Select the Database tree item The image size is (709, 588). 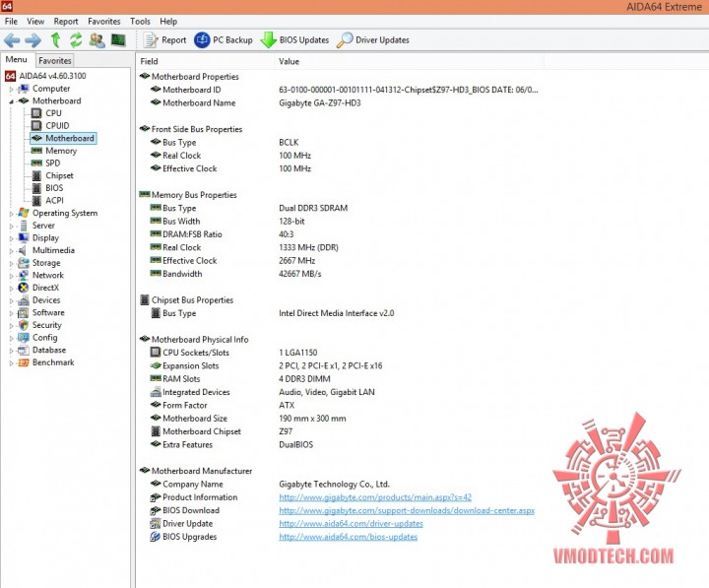[x=41, y=350]
